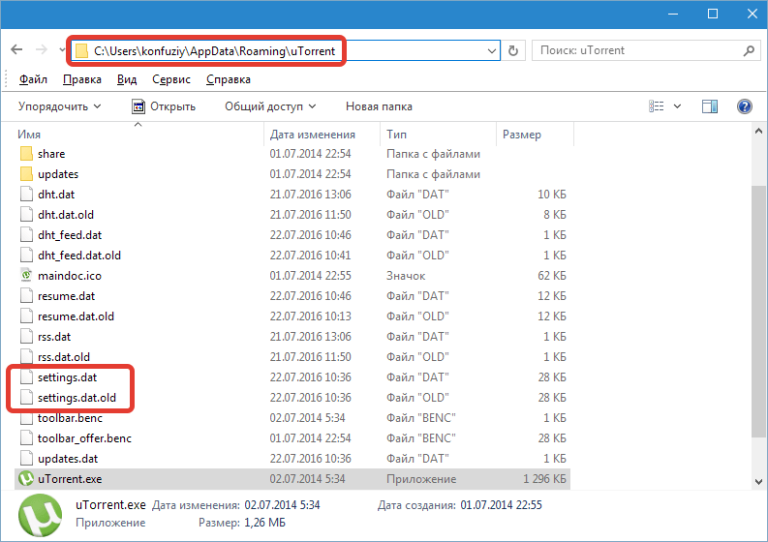The width and height of the screenshot is (768, 542).
Task: Expand the Общий доступ dropdown
Action: pyautogui.click(x=270, y=106)
